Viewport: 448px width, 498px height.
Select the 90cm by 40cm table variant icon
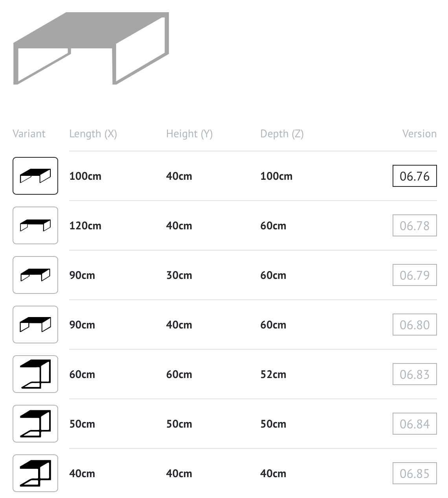pyautogui.click(x=35, y=325)
